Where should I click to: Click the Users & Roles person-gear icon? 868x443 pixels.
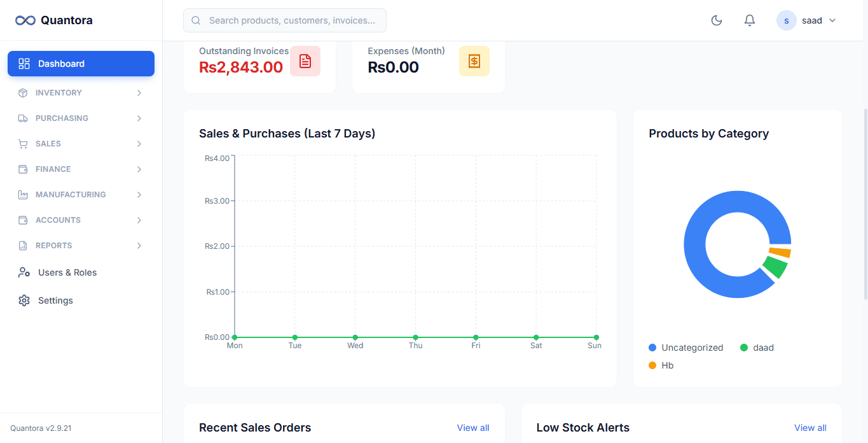pyautogui.click(x=24, y=272)
